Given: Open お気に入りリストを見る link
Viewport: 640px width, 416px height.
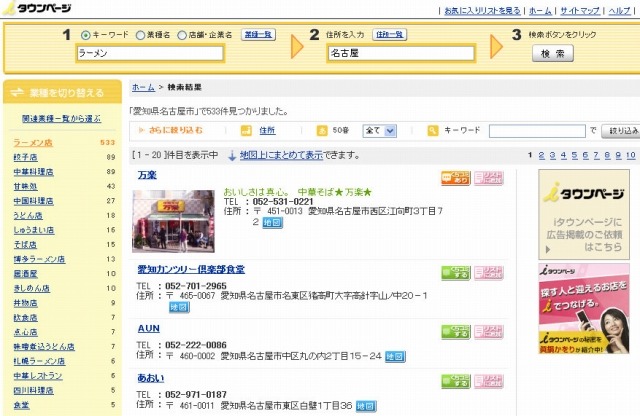Looking at the screenshot, I should click(x=482, y=11).
